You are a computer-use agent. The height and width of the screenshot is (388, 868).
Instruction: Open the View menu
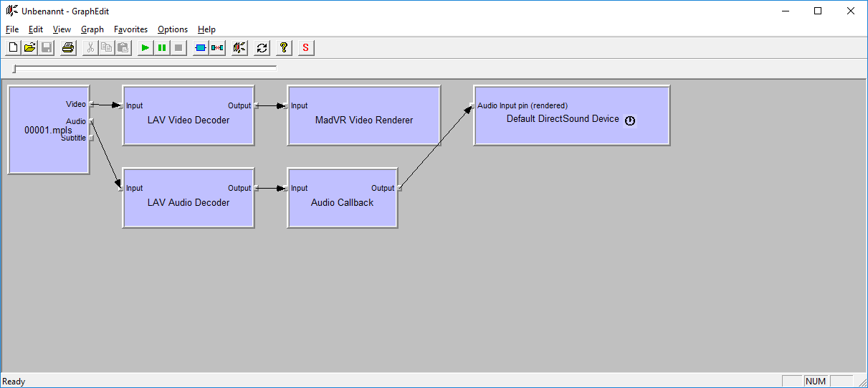point(62,29)
